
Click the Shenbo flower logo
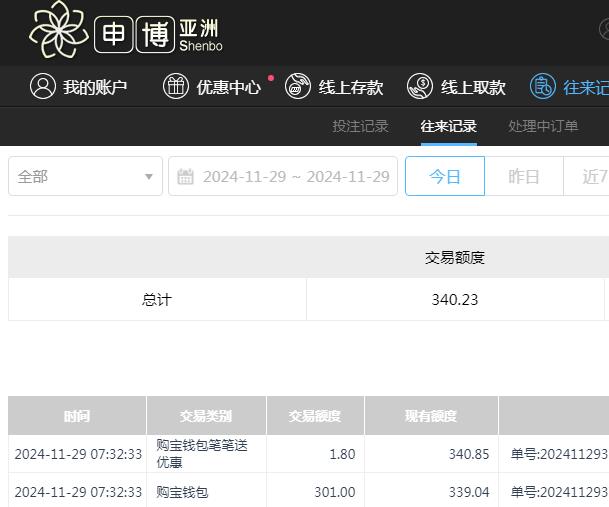(59, 30)
